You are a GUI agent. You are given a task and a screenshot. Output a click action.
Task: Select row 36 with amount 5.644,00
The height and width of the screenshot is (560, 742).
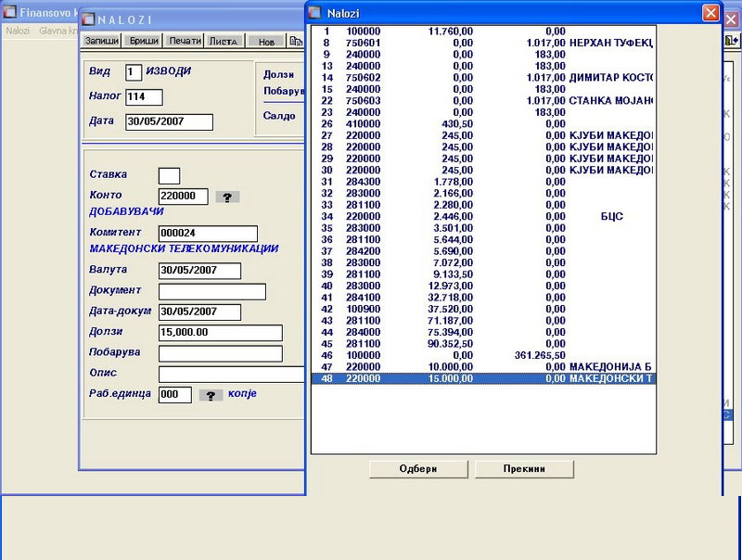coord(483,240)
